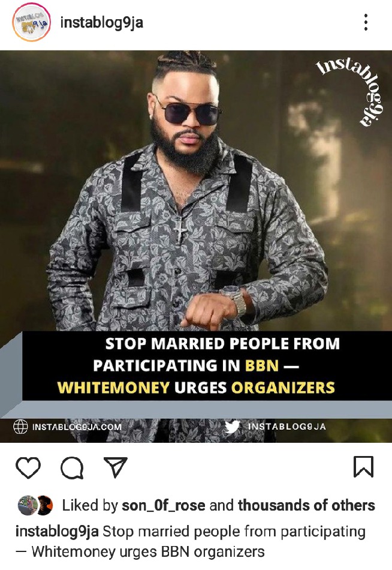Tap the Whitemoney post image

(196, 247)
